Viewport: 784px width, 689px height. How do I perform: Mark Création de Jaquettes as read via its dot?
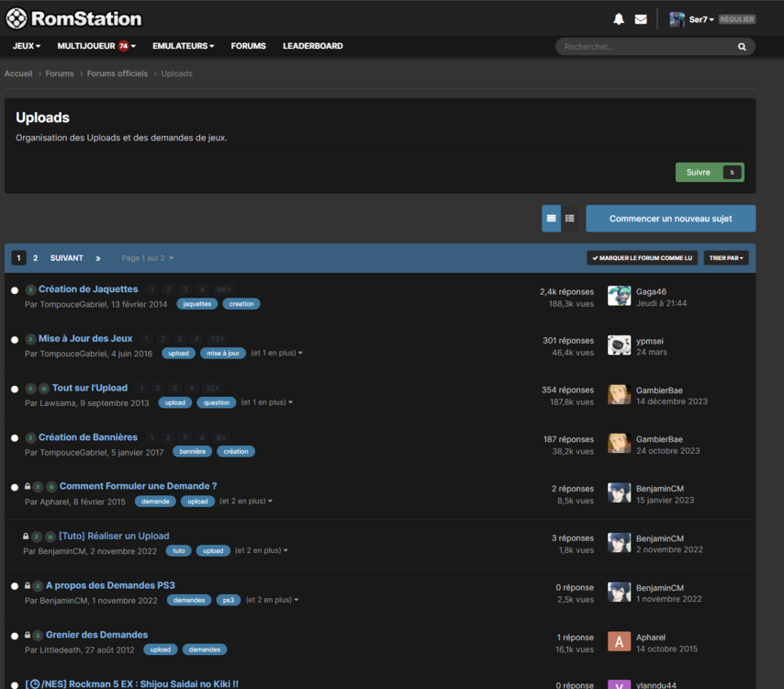(x=15, y=289)
